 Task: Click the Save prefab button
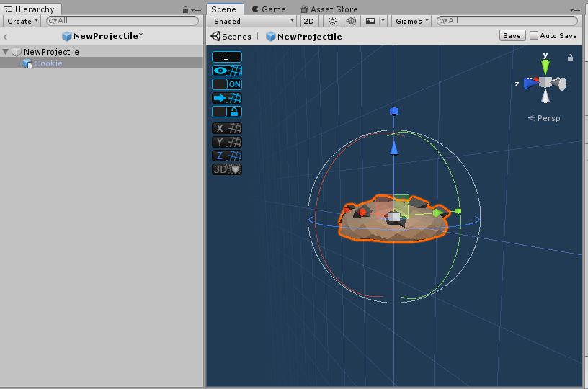click(512, 35)
